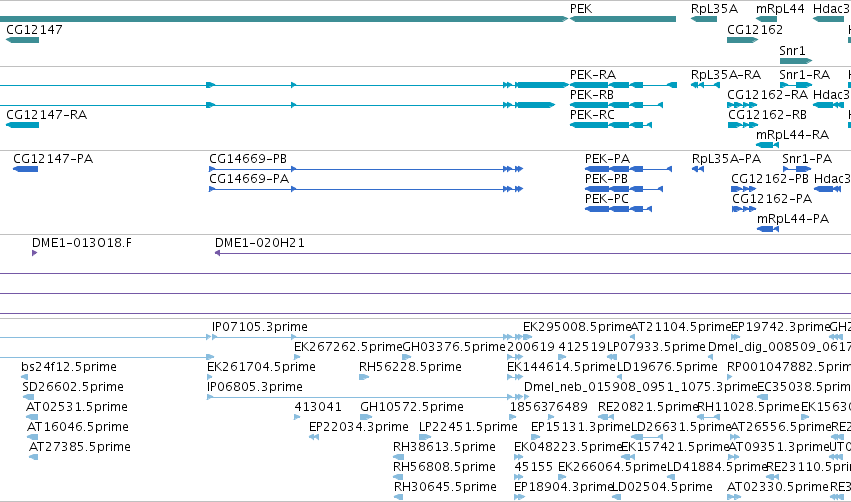Click the PEK-PC protein label
The image size is (851, 502).
[607, 199]
